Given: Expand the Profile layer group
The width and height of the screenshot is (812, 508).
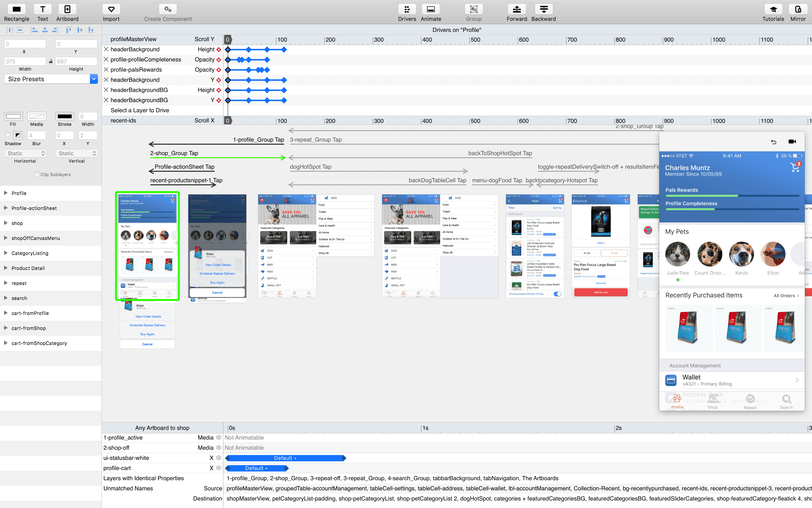Looking at the screenshot, I should coord(6,193).
